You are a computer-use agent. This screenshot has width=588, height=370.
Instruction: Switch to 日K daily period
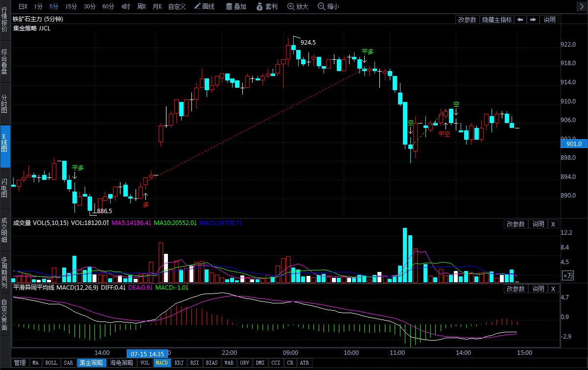tap(23, 6)
